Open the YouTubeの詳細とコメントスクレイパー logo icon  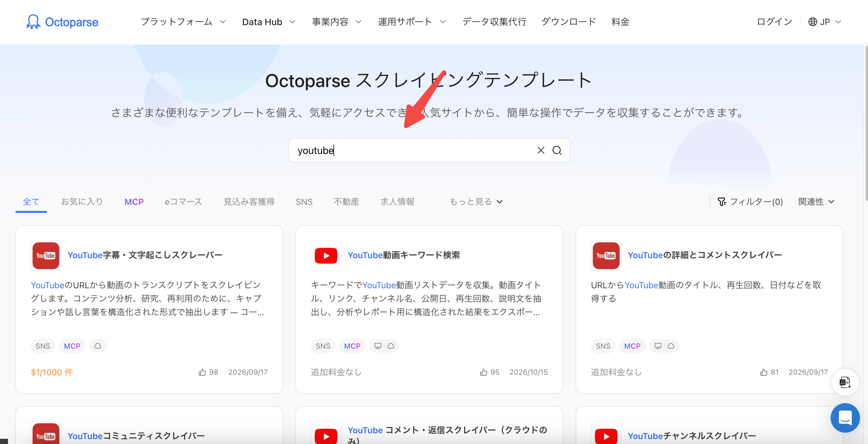tap(606, 255)
